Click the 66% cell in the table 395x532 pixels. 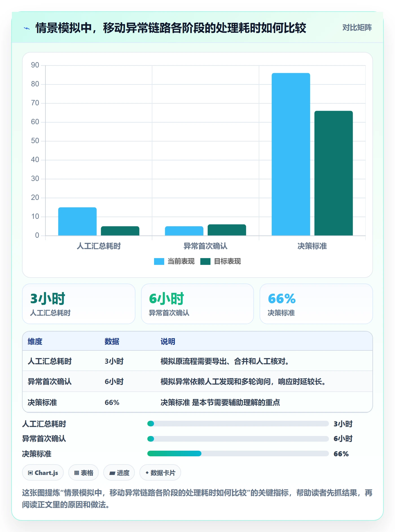click(x=112, y=402)
